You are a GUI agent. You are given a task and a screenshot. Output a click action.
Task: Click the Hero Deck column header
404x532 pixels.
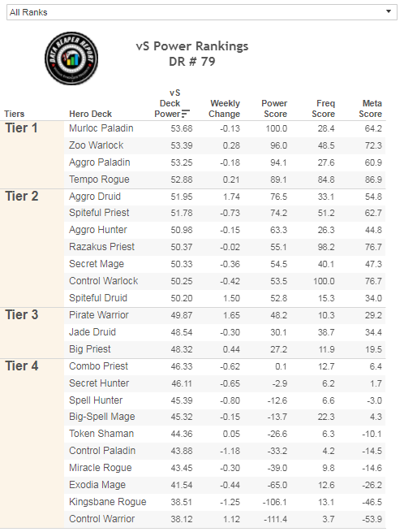[x=90, y=114]
